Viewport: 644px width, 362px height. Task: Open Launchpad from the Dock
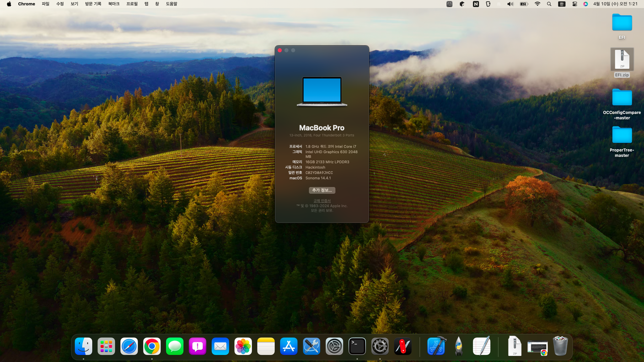pos(106,346)
